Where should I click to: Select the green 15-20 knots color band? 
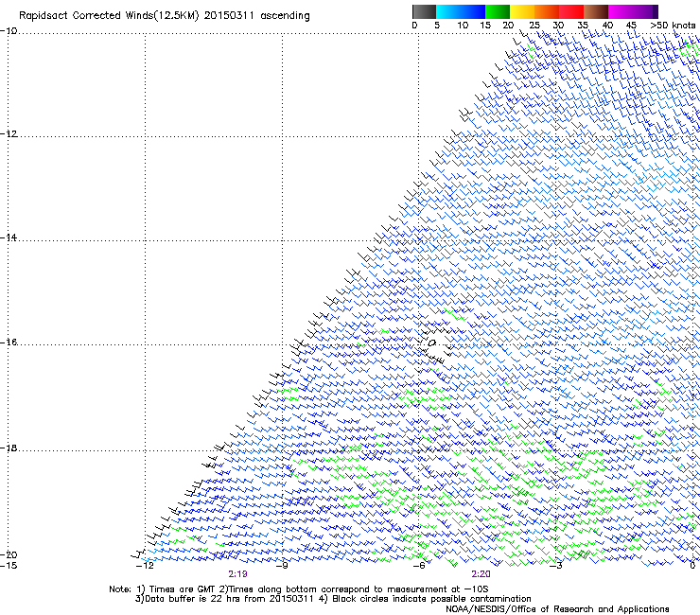(498, 11)
